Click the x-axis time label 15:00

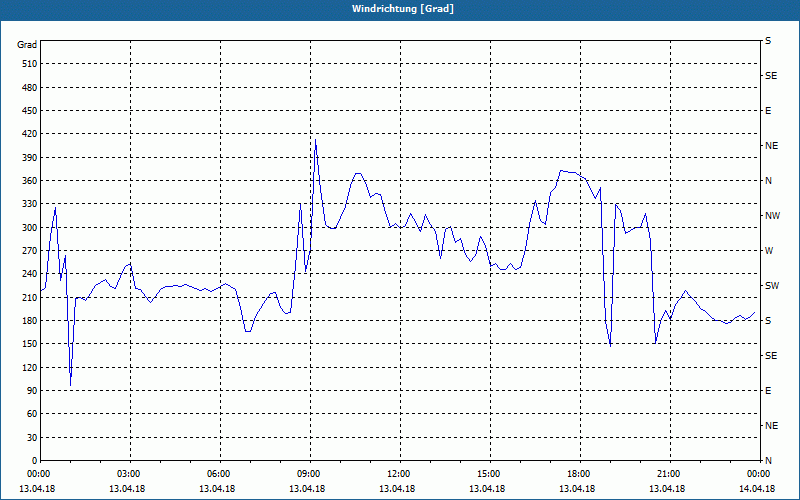pos(490,473)
